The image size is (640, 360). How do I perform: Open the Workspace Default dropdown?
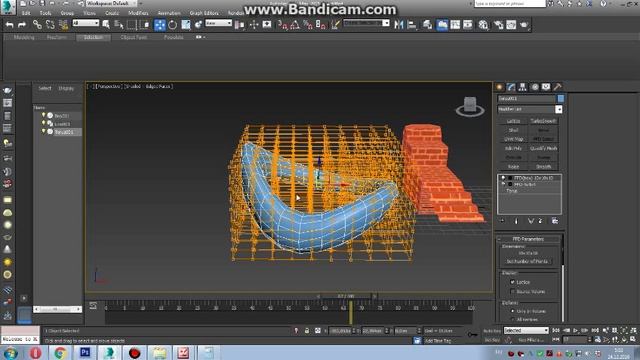pyautogui.click(x=110, y=3)
